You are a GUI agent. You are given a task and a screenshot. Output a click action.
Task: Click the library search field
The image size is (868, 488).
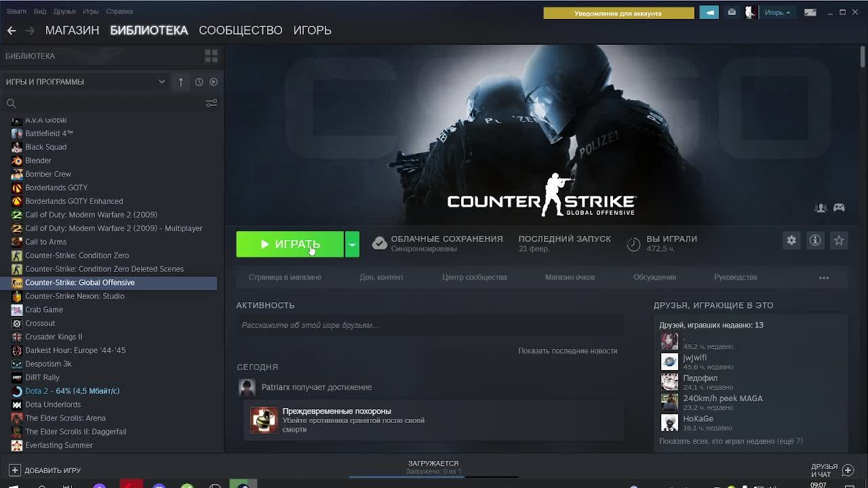(105, 103)
